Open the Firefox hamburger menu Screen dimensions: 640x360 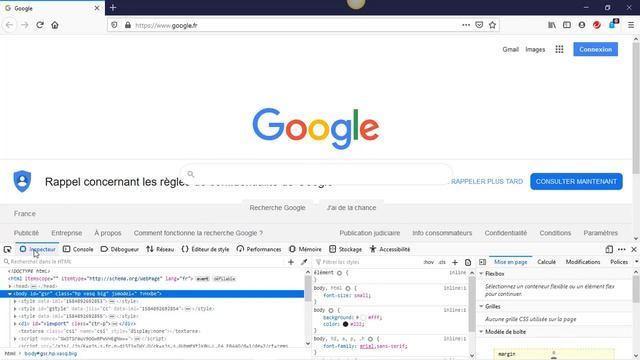click(x=631, y=25)
